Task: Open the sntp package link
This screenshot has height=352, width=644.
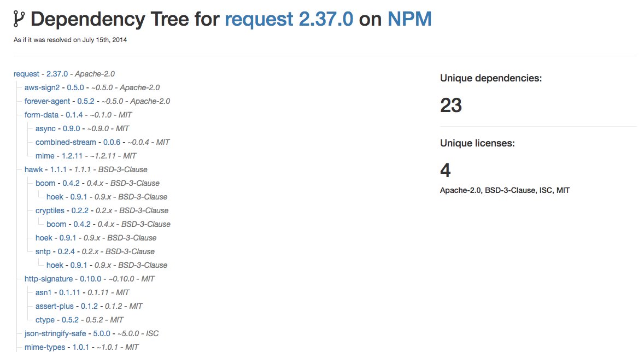Action: point(43,251)
